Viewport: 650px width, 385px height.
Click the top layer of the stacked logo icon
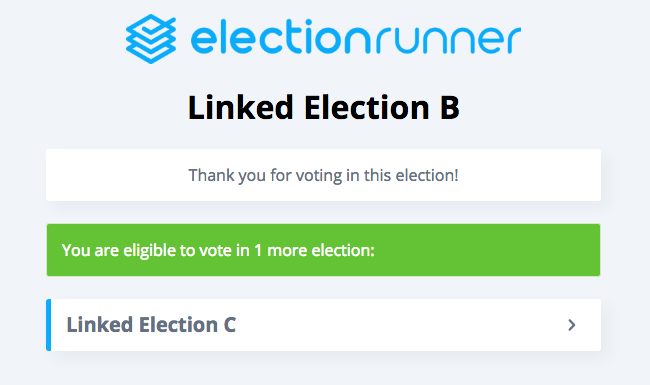tap(151, 24)
